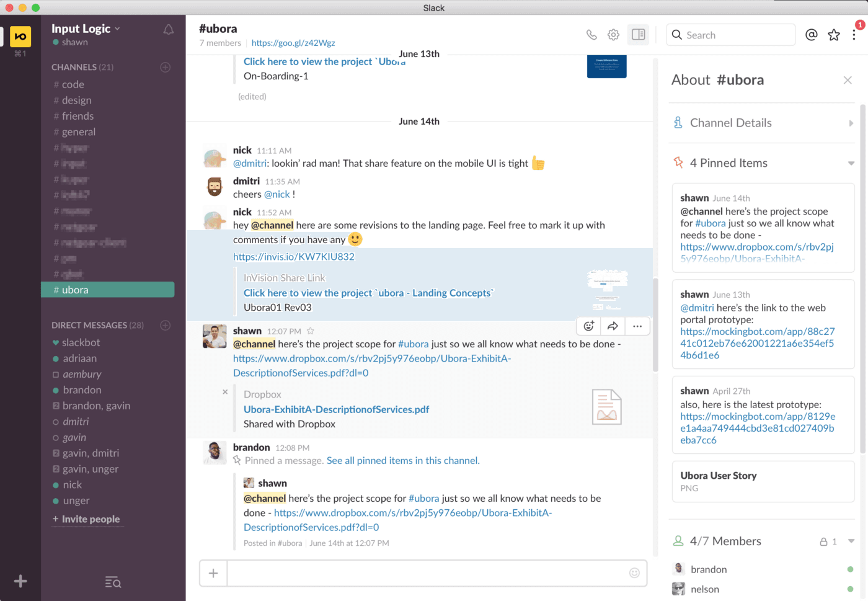Close the About #ubora panel

[x=848, y=80]
